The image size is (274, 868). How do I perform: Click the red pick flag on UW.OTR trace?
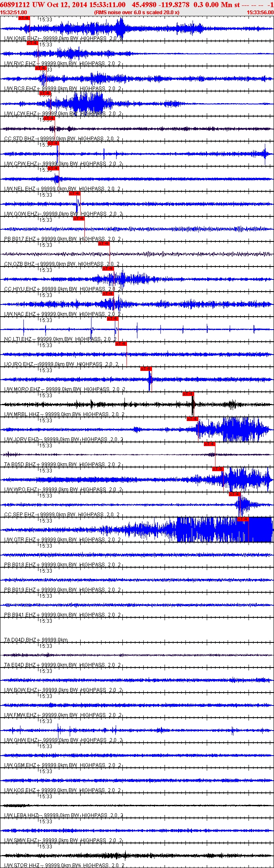click(x=243, y=519)
